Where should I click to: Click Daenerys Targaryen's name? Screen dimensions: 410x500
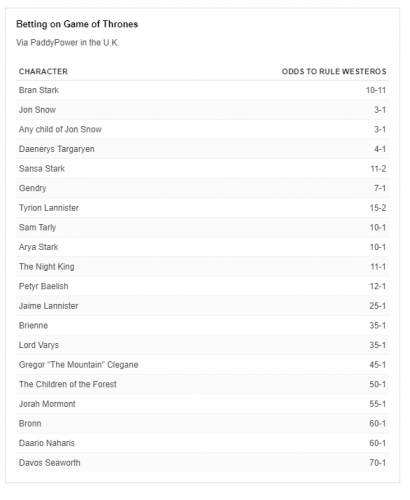57,149
